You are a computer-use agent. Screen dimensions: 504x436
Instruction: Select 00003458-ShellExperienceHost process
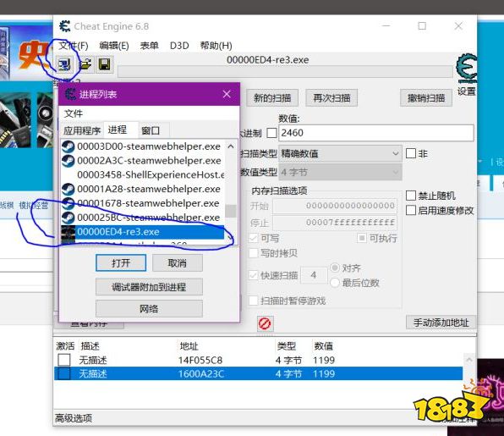pos(143,174)
